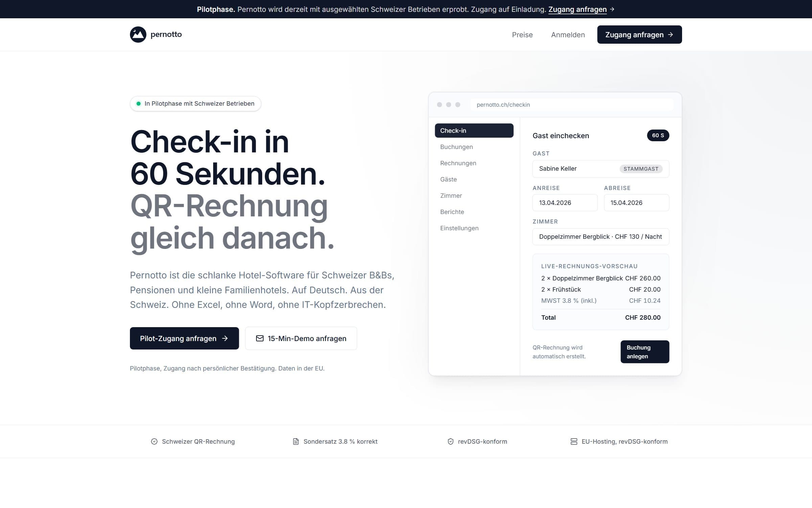Click the ZIMMER field label
The image size is (812, 508).
545,221
